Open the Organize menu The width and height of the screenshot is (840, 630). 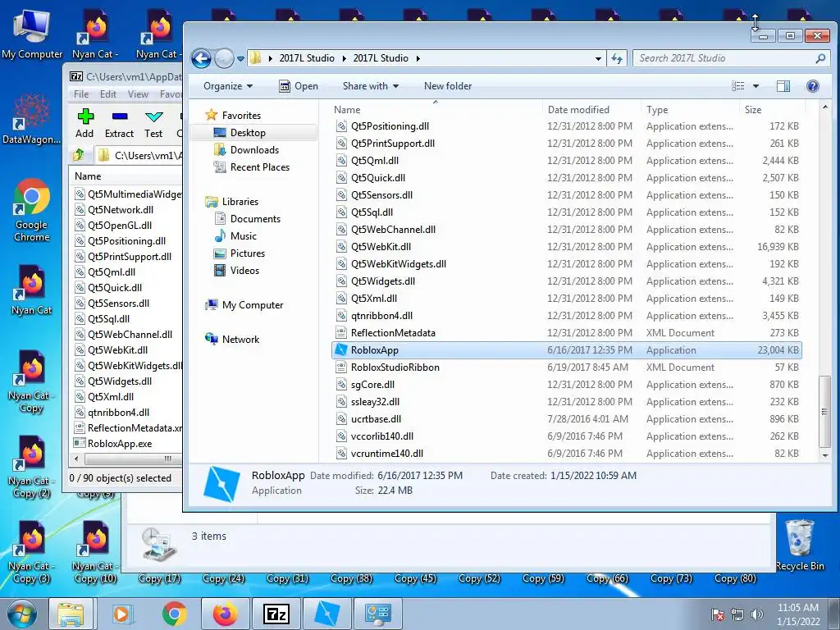click(x=228, y=86)
